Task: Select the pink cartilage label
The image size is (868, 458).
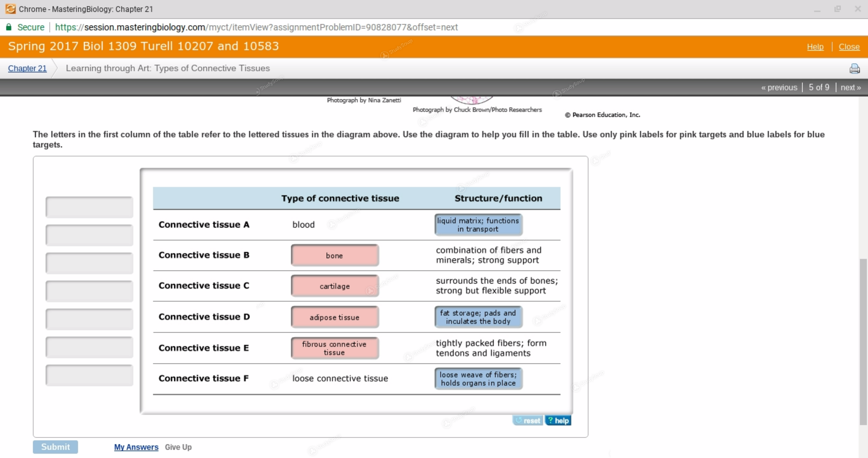Action: 334,286
